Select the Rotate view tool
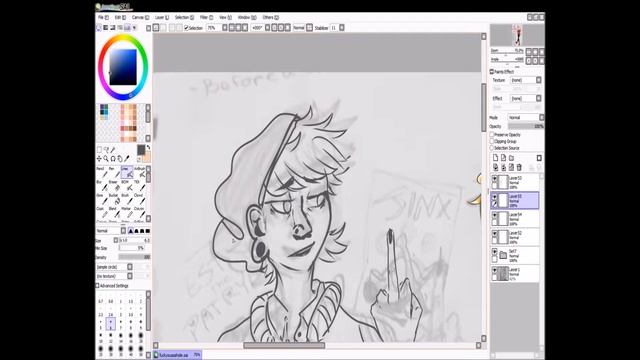Screen dimensions: 640x360 (113, 158)
